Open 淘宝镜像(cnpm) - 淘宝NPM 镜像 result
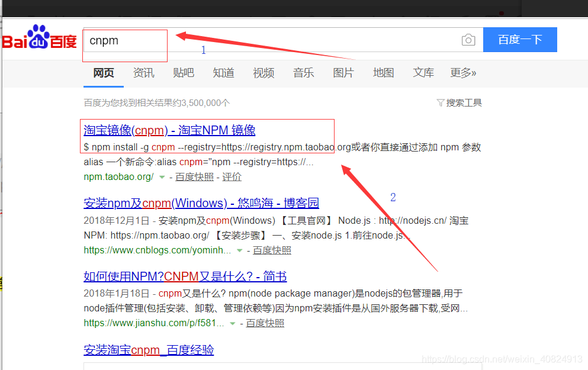This screenshot has height=370, width=588. coord(169,130)
